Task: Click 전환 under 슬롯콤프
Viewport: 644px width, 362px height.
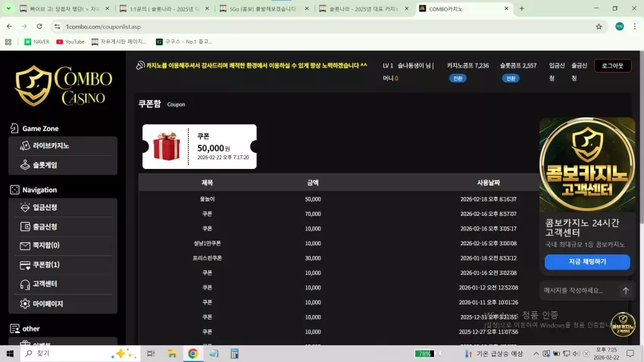Action: click(511, 79)
